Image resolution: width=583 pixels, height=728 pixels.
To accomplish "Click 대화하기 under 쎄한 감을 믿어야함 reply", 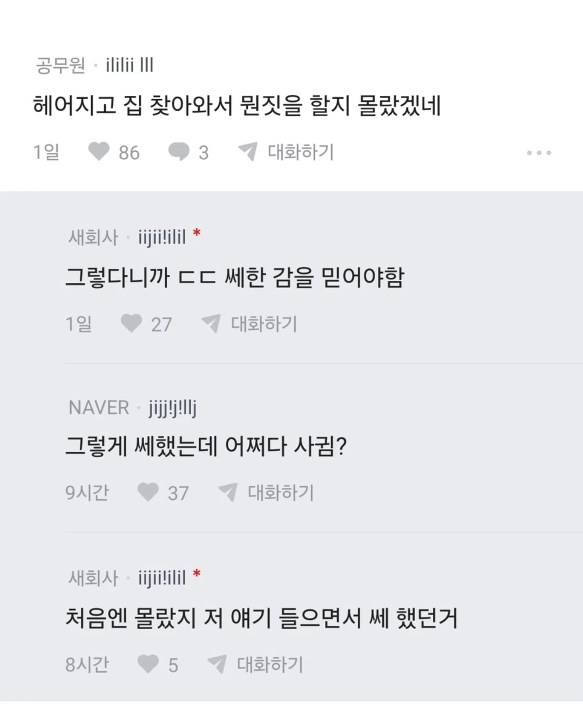I will [264, 324].
